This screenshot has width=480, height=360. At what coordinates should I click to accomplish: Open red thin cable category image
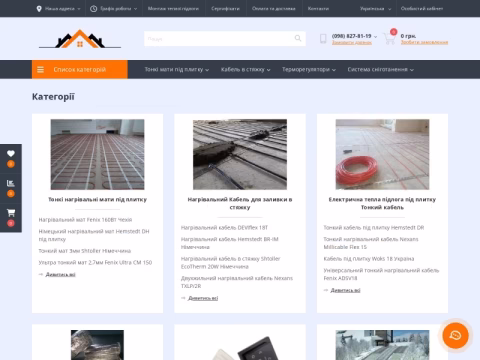(382, 154)
